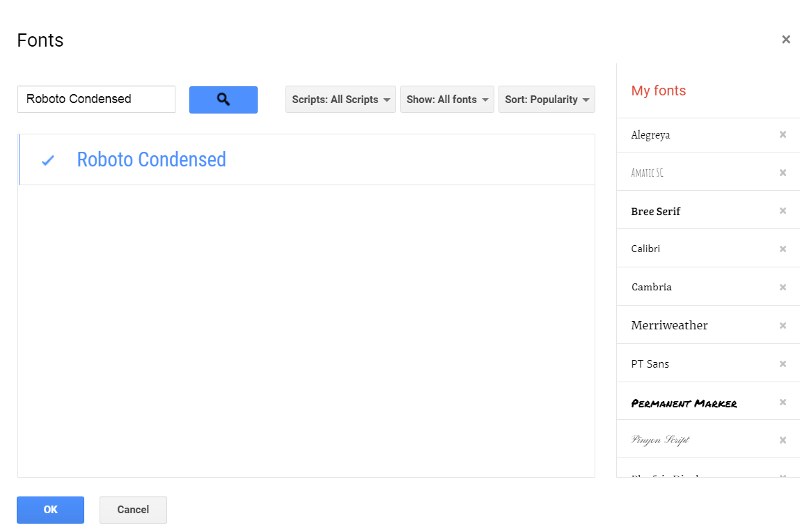The image size is (800, 532).
Task: Select Merriweather in My fonts list
Action: [x=669, y=325]
